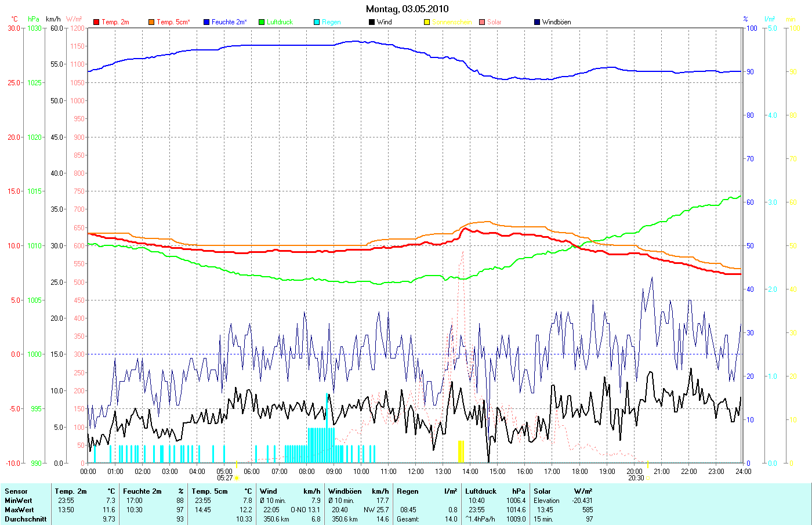Click the green Luftdruck legend square
The height and width of the screenshot is (525, 812).
262,22
